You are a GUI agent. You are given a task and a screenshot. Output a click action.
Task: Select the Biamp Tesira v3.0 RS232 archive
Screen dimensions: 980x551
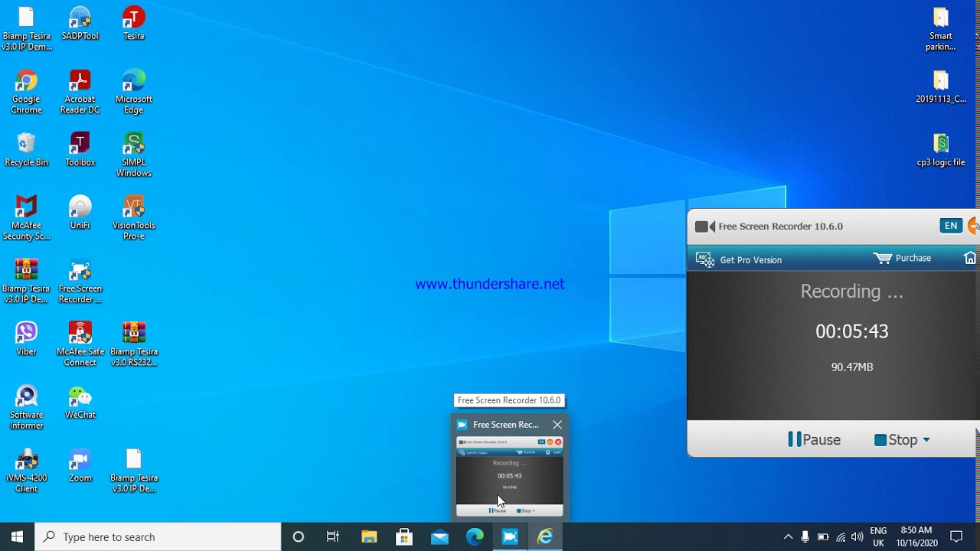[x=134, y=345]
